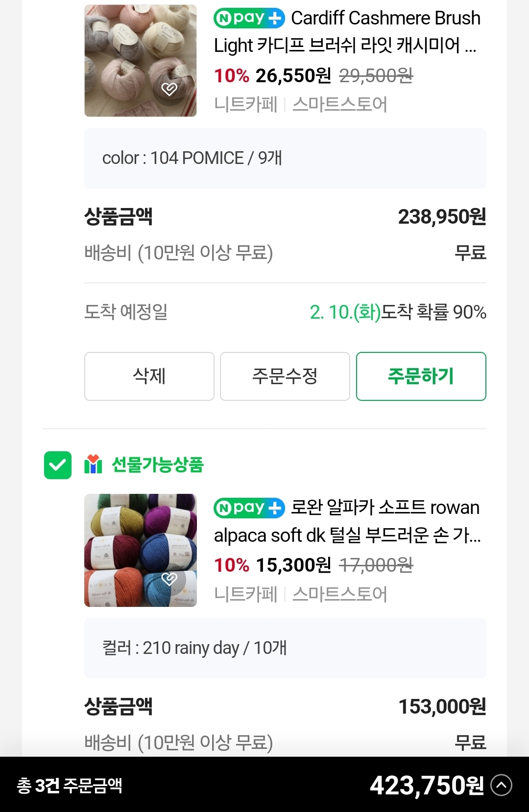The height and width of the screenshot is (812, 529).
Task: Tap 선물가능상품 gift-available label
Action: pyautogui.click(x=157, y=464)
